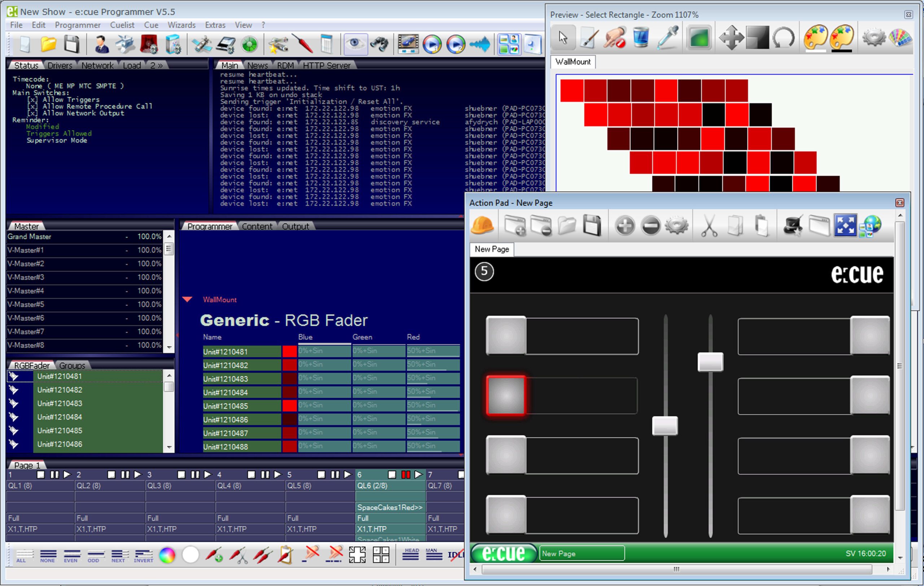Open the Wizards menu

pos(181,25)
